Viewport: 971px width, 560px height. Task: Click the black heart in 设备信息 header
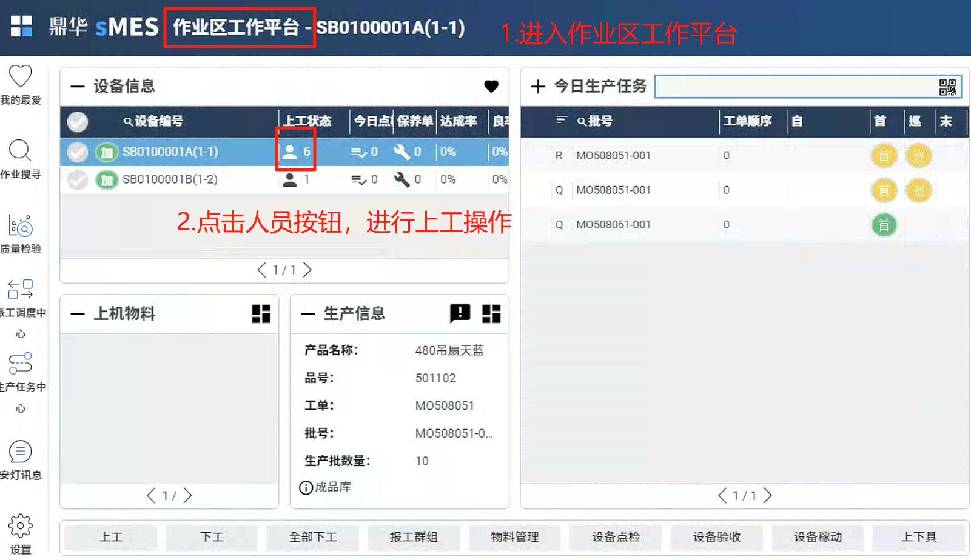click(x=491, y=87)
